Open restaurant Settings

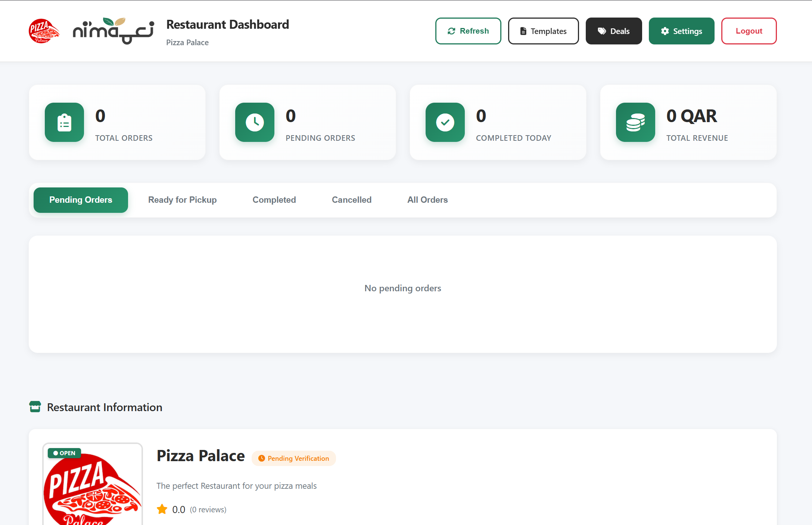[681, 31]
